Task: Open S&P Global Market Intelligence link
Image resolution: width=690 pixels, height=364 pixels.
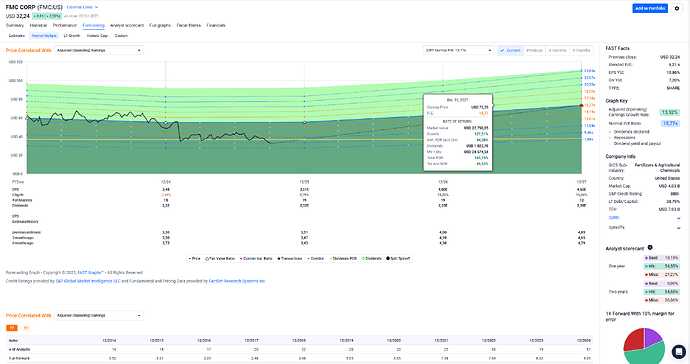Action: click(88, 281)
